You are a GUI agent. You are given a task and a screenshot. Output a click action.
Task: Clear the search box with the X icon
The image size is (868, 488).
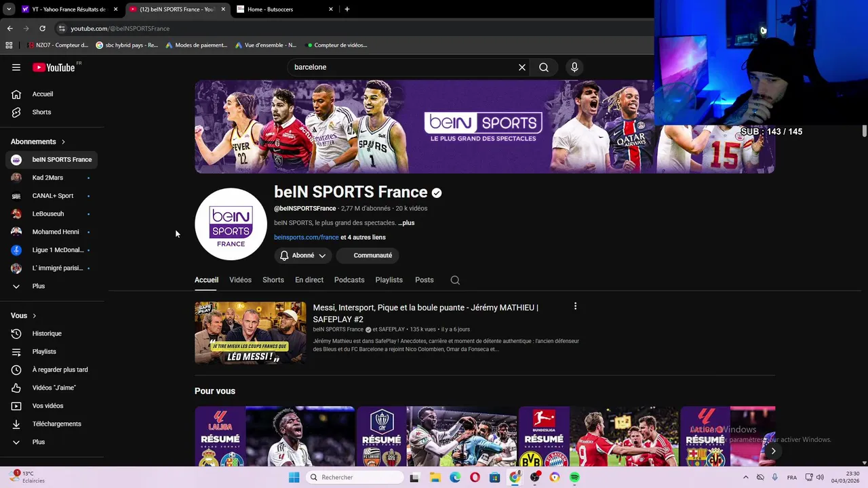click(x=522, y=67)
